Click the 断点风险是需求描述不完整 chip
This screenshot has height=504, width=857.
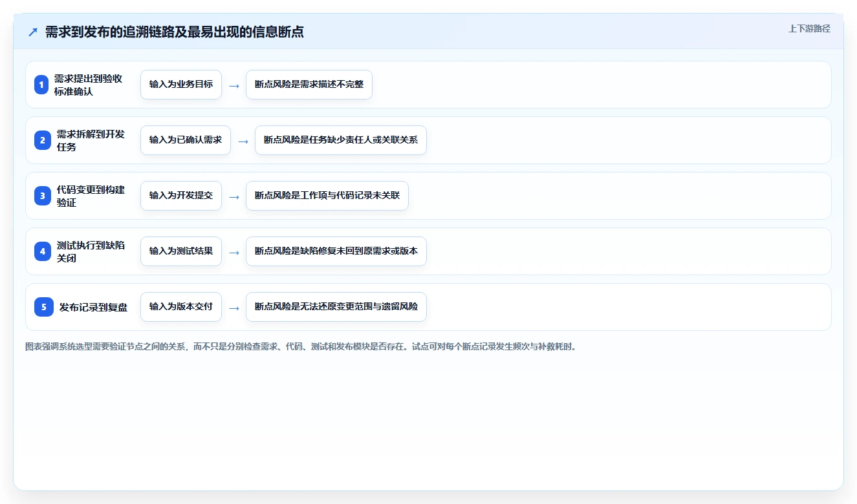[x=309, y=85]
